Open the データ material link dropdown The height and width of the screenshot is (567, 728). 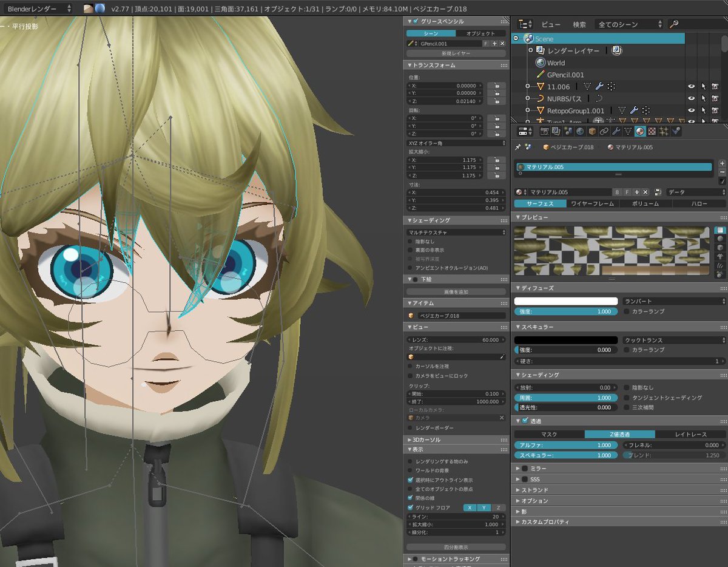pyautogui.click(x=696, y=192)
